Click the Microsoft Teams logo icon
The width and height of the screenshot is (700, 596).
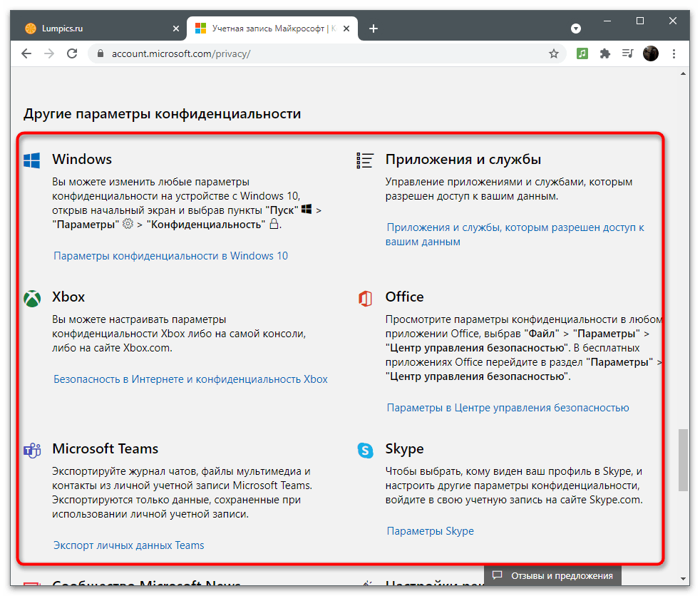point(32,450)
